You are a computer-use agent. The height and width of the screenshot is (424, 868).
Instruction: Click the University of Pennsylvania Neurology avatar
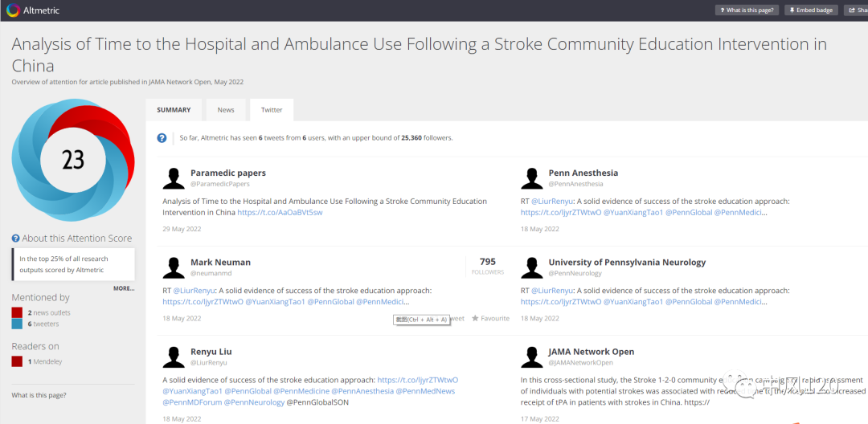point(531,267)
